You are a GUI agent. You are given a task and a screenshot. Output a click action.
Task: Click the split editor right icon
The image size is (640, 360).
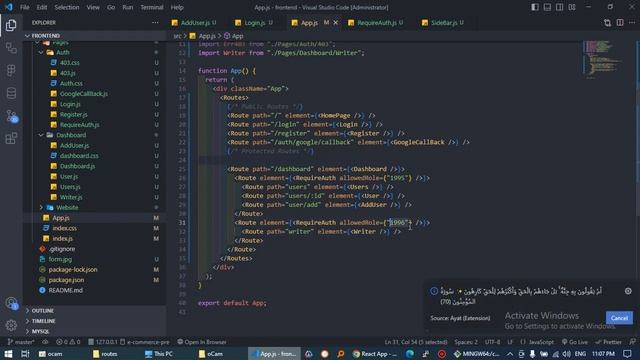click(620, 23)
